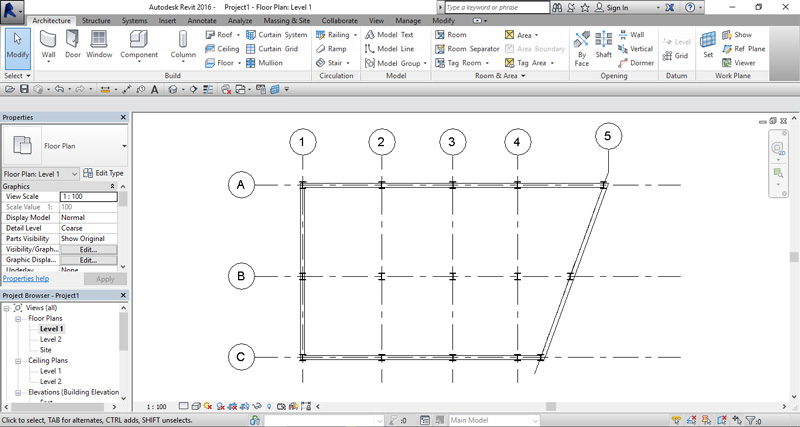
Task: Toggle Reveal Hidden Elements lightbulb in view bar
Action: pos(269,407)
